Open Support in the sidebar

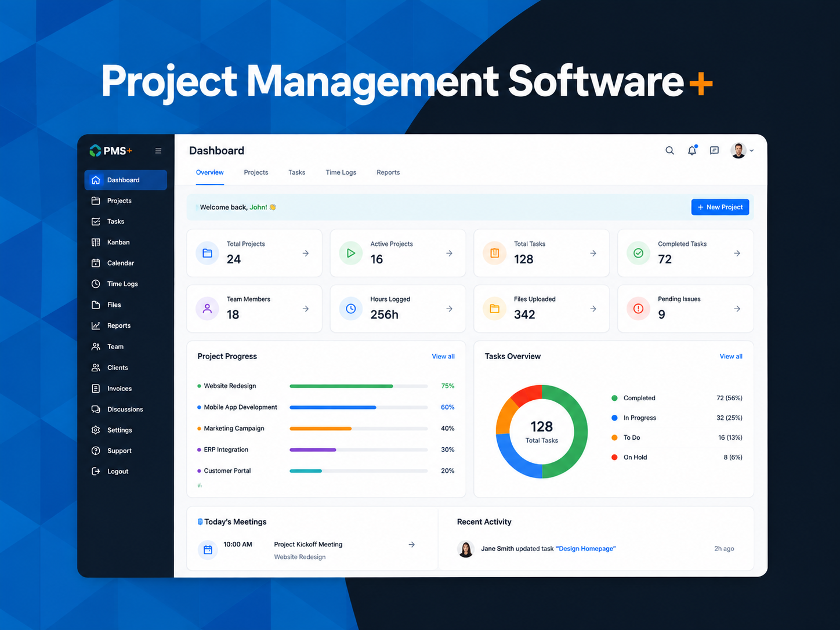tap(125, 451)
